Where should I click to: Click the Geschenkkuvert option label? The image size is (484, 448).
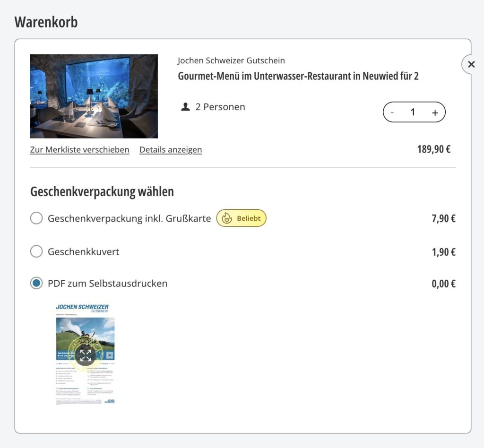(x=83, y=252)
